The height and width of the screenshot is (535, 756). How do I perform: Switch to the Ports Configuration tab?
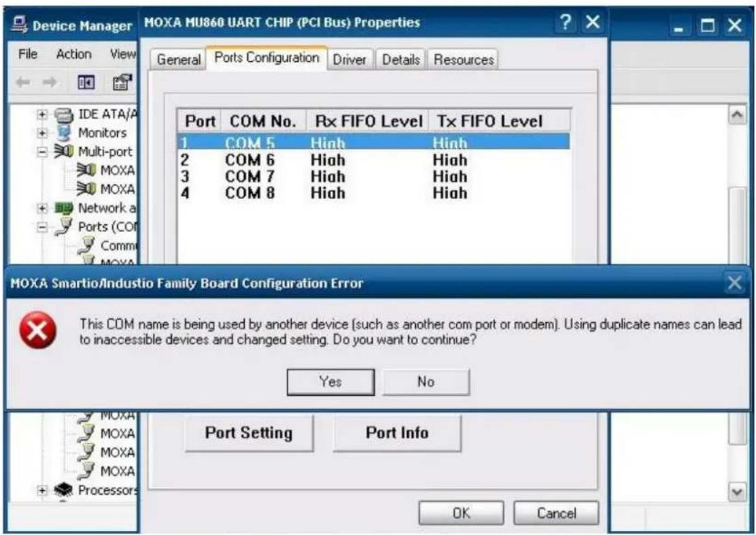(x=267, y=58)
